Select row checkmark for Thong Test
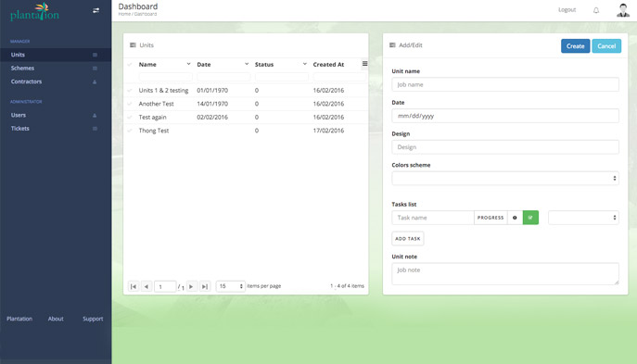Image resolution: width=637 pixels, height=364 pixels. click(x=130, y=131)
